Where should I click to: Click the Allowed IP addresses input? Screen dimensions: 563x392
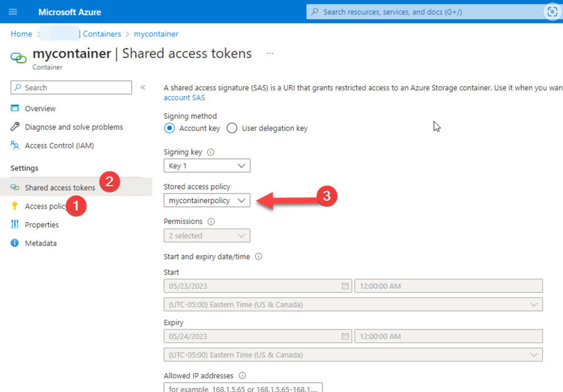pyautogui.click(x=243, y=388)
